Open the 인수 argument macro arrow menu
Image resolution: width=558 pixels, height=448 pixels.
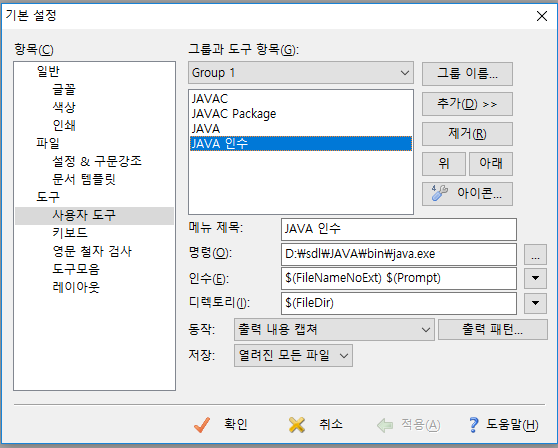(535, 278)
